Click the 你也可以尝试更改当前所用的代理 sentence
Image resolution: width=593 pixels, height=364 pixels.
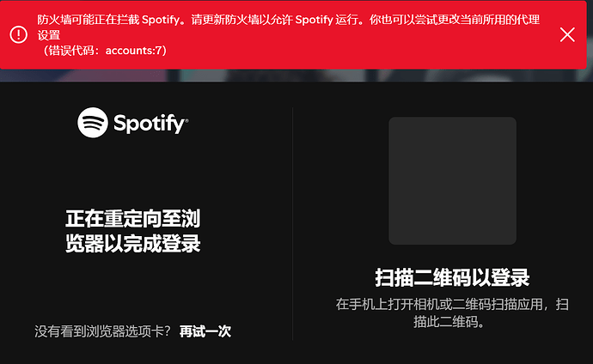pos(455,19)
